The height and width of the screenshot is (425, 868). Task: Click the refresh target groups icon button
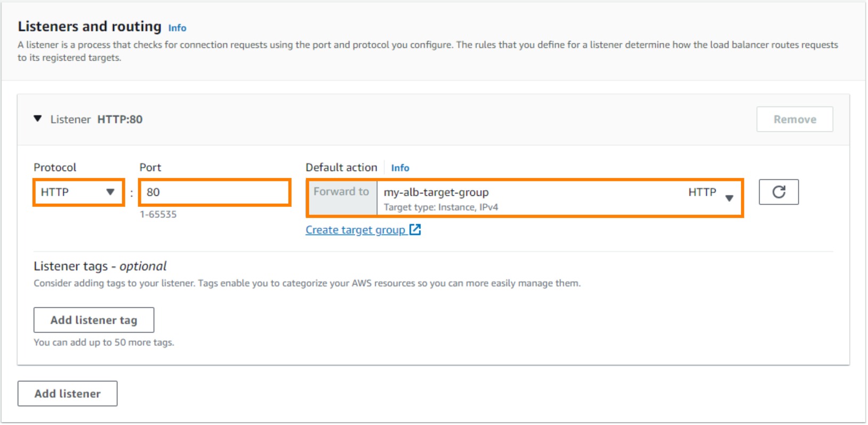point(778,192)
